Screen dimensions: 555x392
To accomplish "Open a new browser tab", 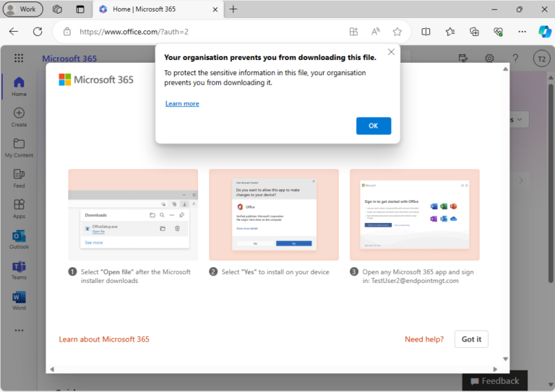I will click(x=233, y=9).
